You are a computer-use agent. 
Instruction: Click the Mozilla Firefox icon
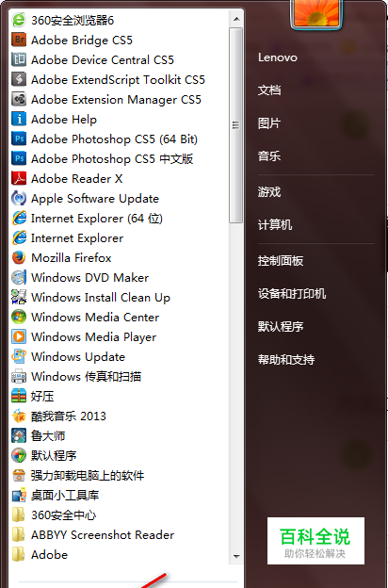click(19, 257)
